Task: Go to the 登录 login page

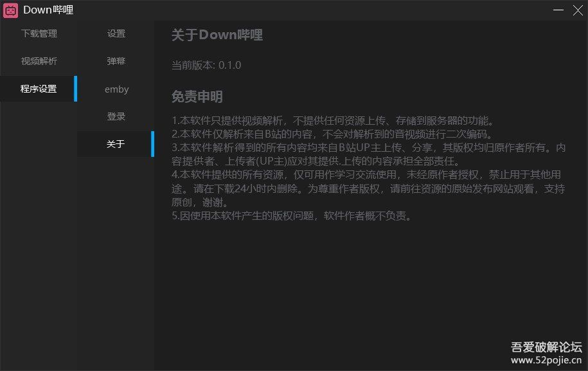Action: coord(116,116)
